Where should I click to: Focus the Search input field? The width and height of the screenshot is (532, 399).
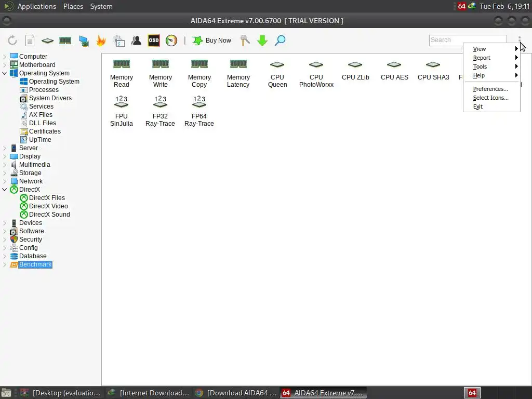(x=468, y=40)
